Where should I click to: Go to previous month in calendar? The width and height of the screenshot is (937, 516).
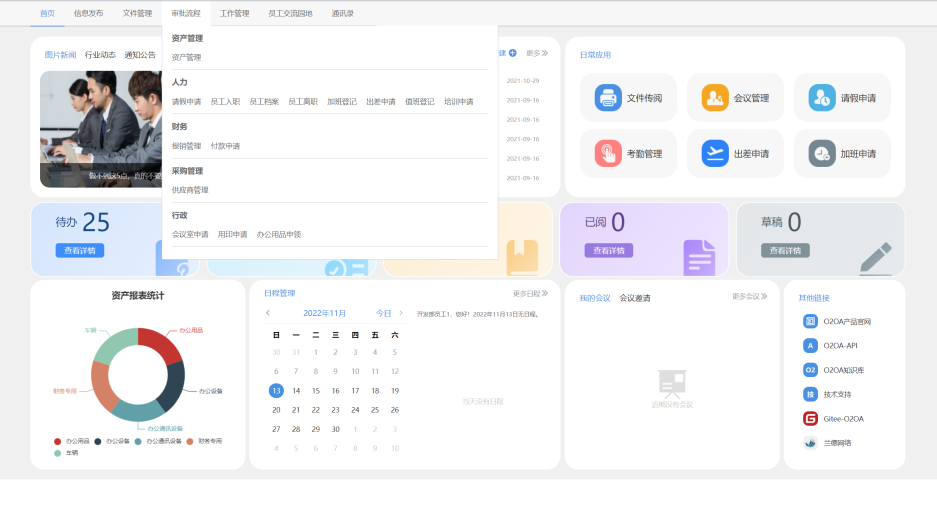[267, 313]
